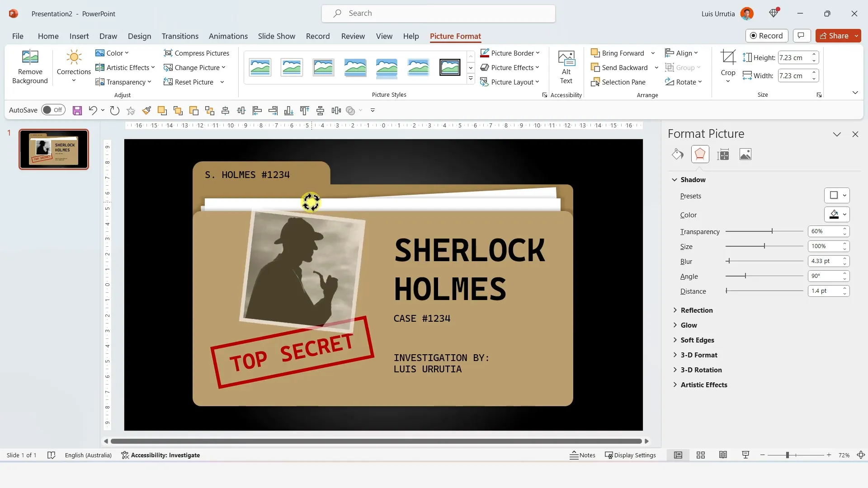
Task: Open Picture Effects dropdown
Action: coord(510,67)
